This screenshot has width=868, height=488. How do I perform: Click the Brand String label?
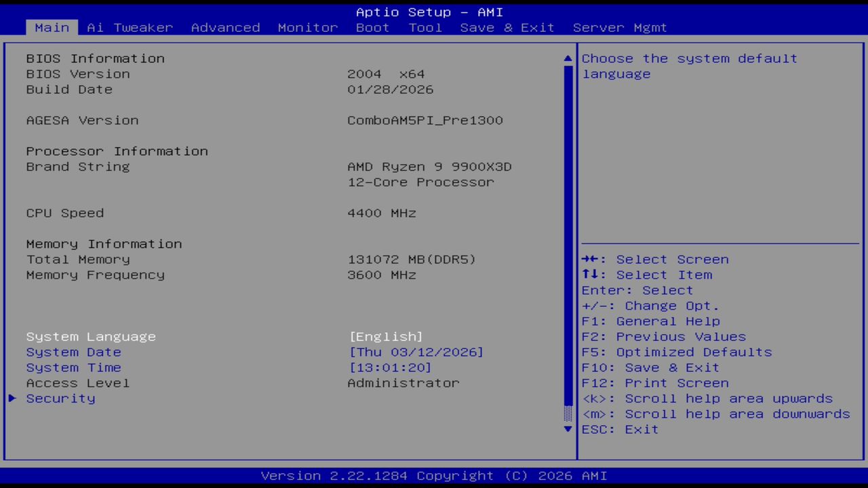pyautogui.click(x=78, y=167)
